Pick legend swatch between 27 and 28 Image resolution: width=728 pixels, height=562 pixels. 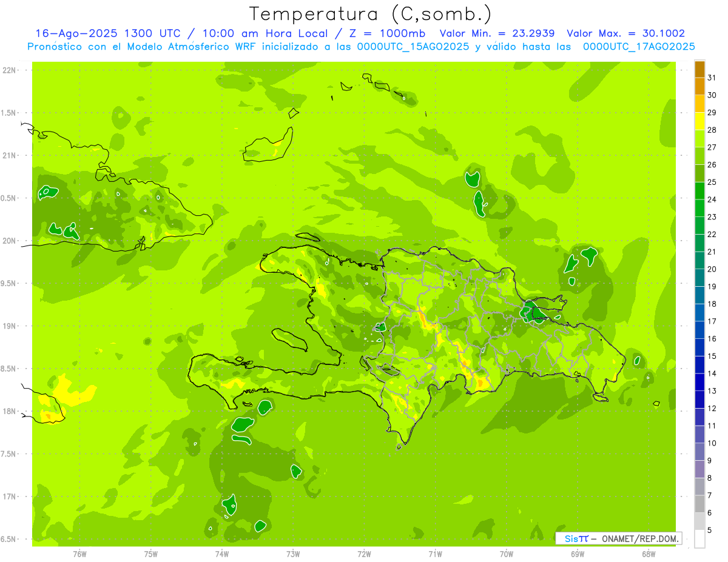(699, 139)
